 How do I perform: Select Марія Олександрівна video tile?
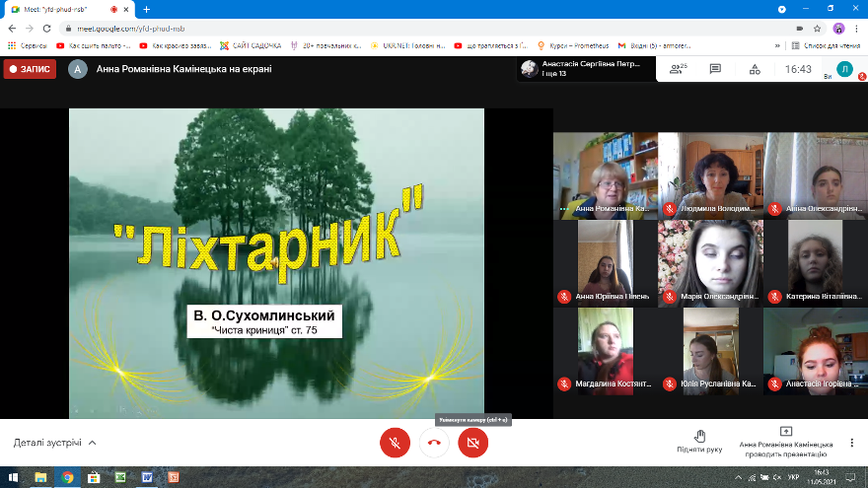pyautogui.click(x=711, y=263)
